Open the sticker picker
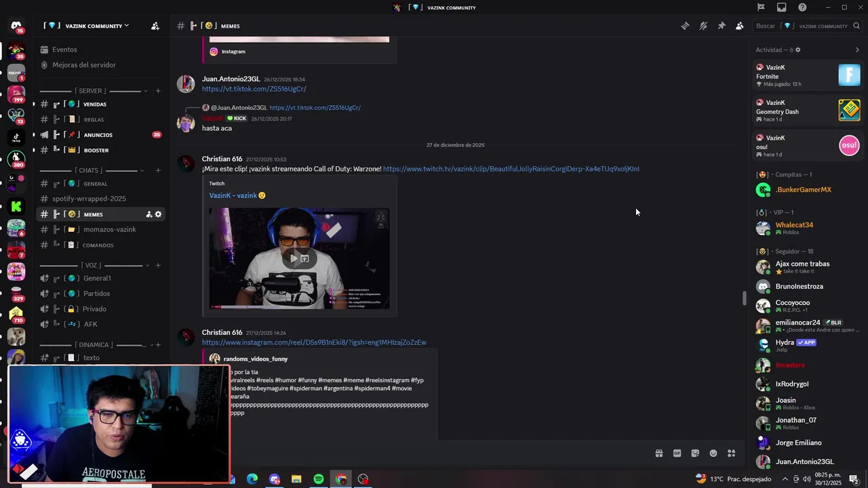868x488 pixels. click(695, 453)
